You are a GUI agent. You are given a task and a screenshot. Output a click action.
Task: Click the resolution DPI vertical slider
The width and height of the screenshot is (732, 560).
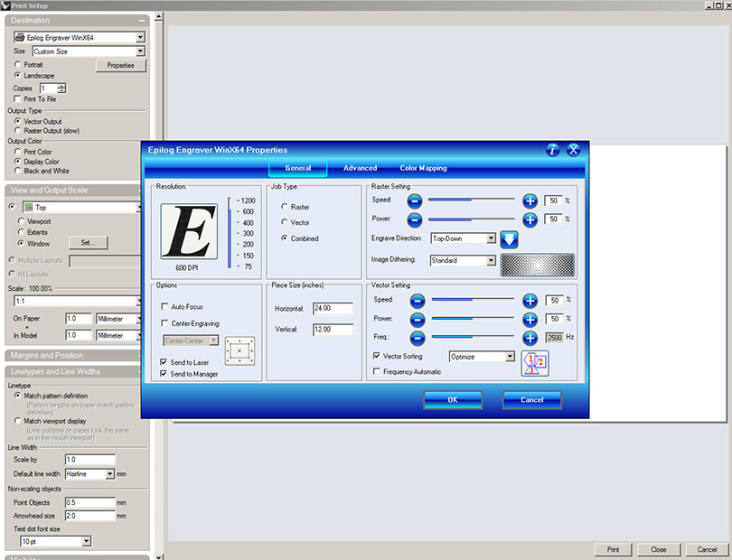coord(230,233)
